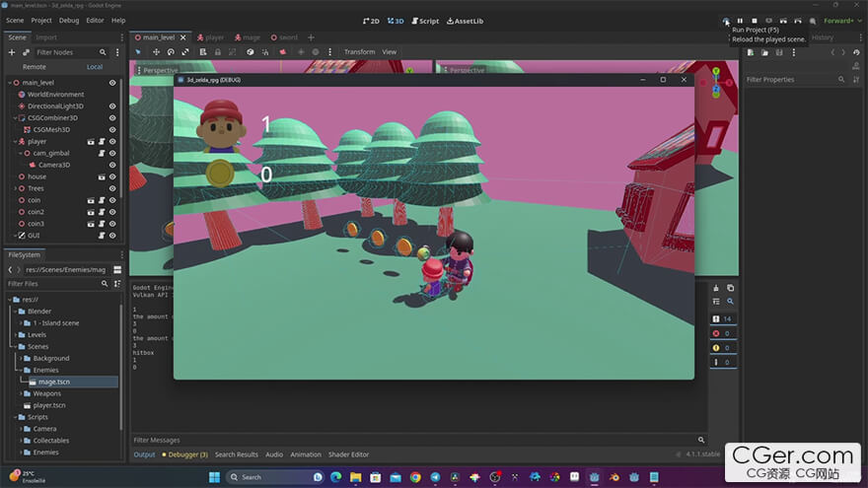Open the Shader Editor bottom panel

[349, 454]
